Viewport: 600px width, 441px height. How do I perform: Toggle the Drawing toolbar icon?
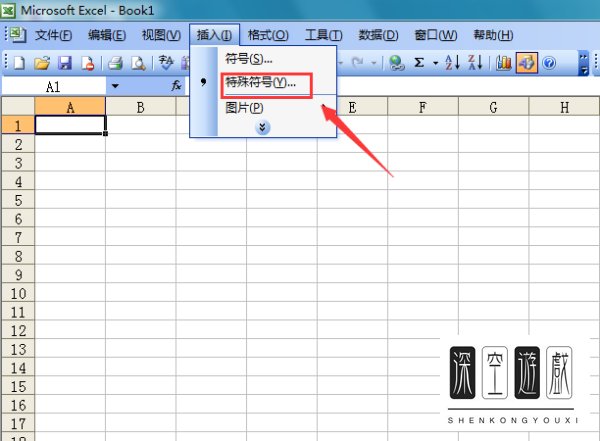[x=527, y=62]
